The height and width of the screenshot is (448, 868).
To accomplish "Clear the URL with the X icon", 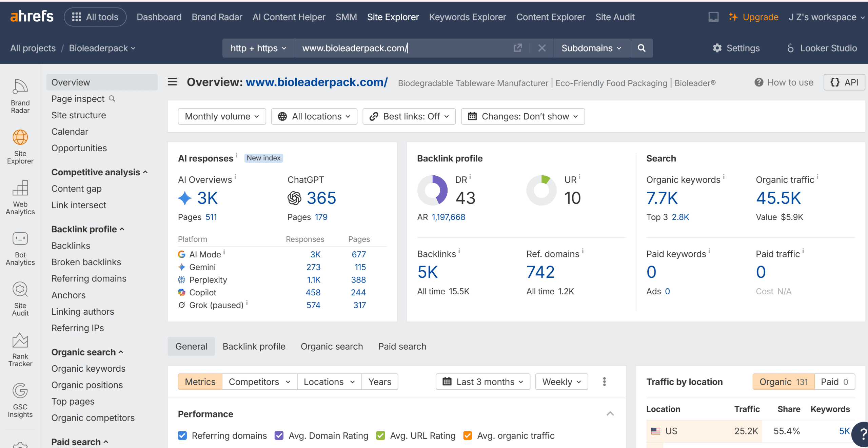I will [x=542, y=48].
